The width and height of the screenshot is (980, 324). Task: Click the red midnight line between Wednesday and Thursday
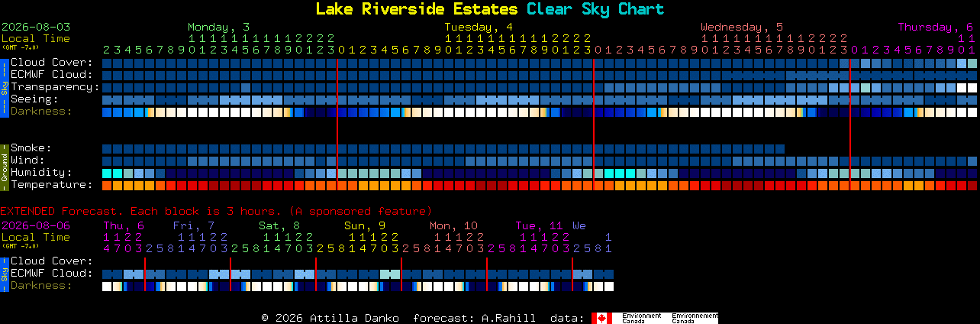pyautogui.click(x=850, y=125)
